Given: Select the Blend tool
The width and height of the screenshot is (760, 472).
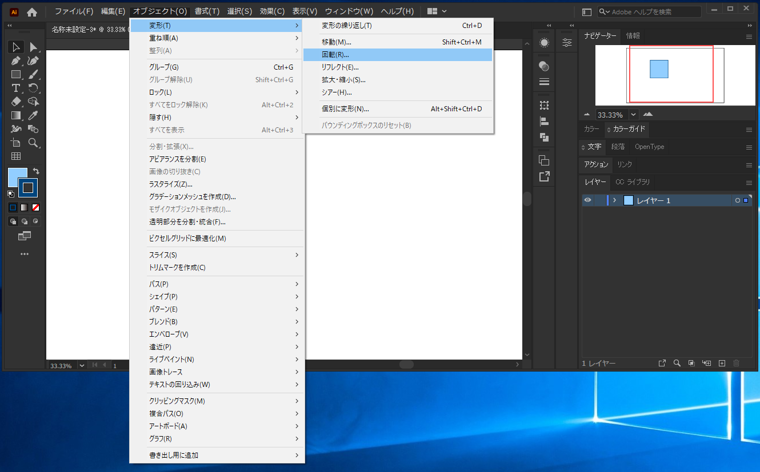Looking at the screenshot, I should 33,129.
